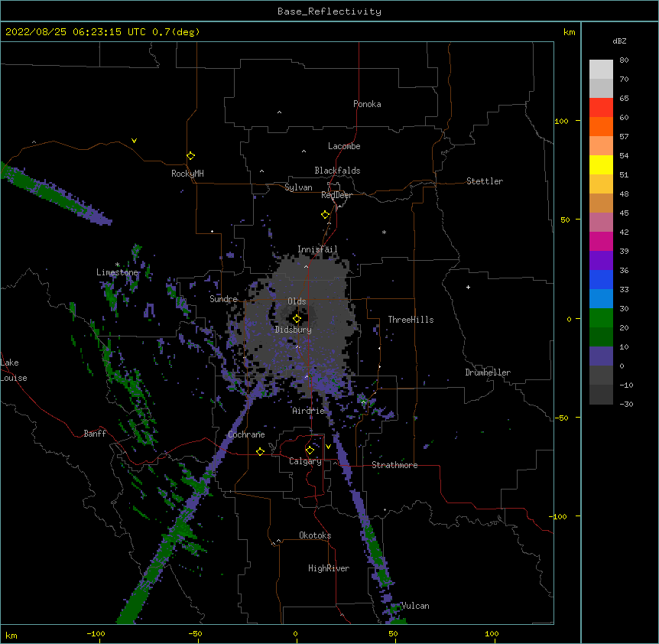Pick the orange 57-60 dBZ legend swatch
Screen dimensions: 659x644
pos(601,127)
